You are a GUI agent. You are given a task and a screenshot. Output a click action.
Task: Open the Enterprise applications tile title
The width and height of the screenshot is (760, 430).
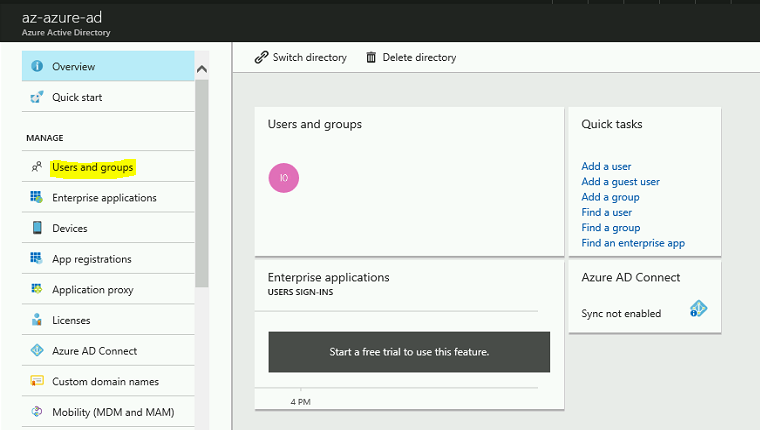329,277
